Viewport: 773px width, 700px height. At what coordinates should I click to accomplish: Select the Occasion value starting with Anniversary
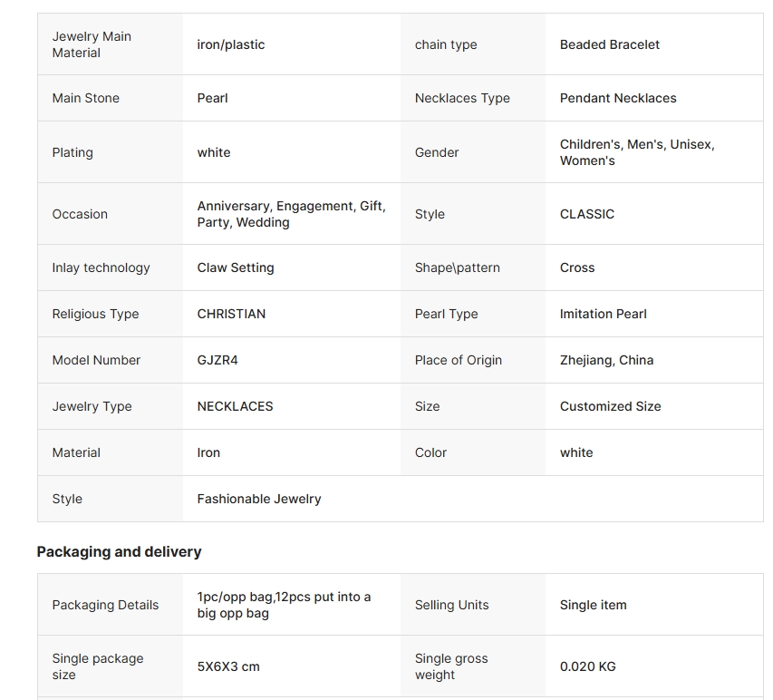[x=291, y=214]
